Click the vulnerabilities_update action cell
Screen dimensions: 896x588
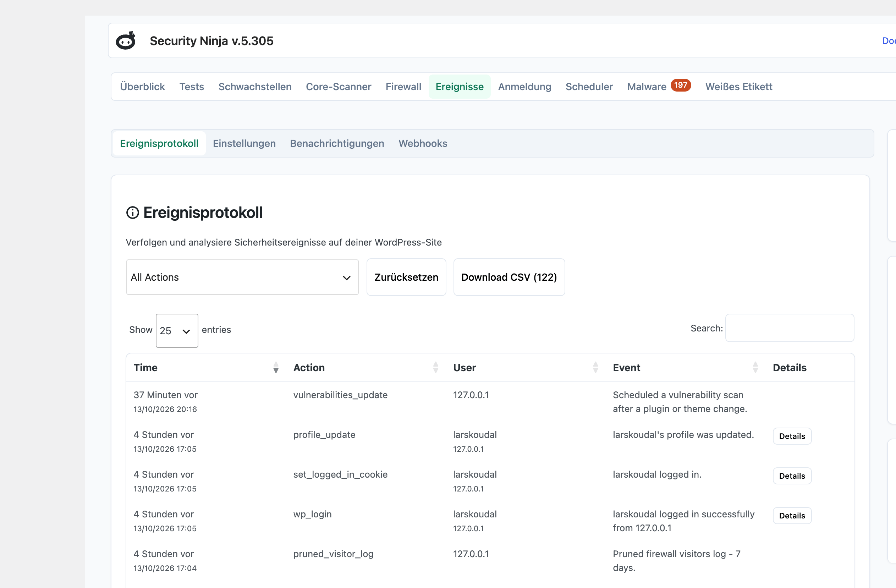[340, 395]
